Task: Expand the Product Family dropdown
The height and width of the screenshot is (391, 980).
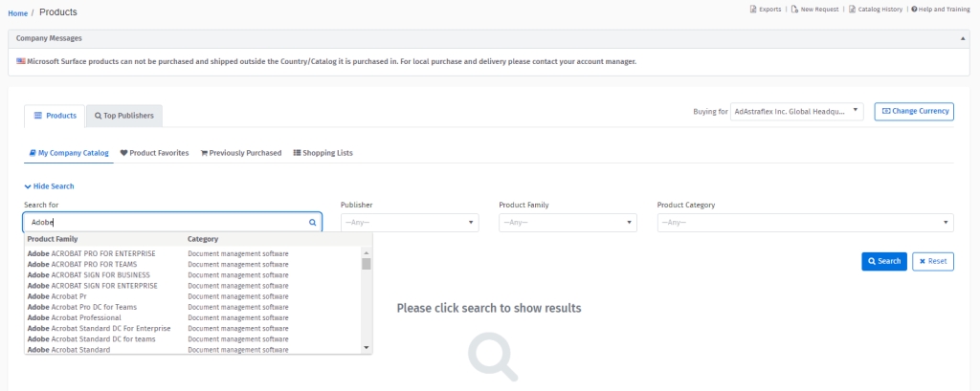Action: click(568, 223)
